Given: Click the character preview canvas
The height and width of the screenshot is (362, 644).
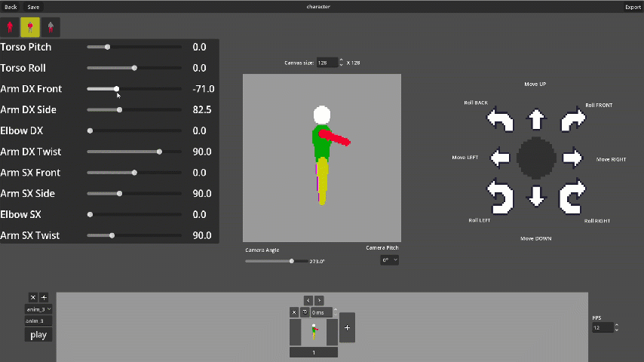Looking at the screenshot, I should coord(321,158).
